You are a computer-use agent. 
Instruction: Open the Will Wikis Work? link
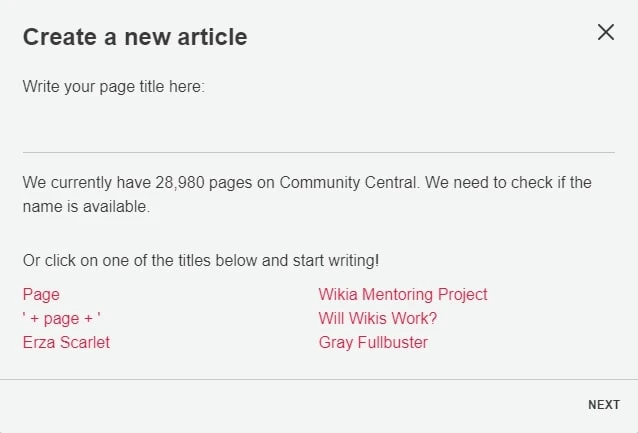tap(378, 318)
